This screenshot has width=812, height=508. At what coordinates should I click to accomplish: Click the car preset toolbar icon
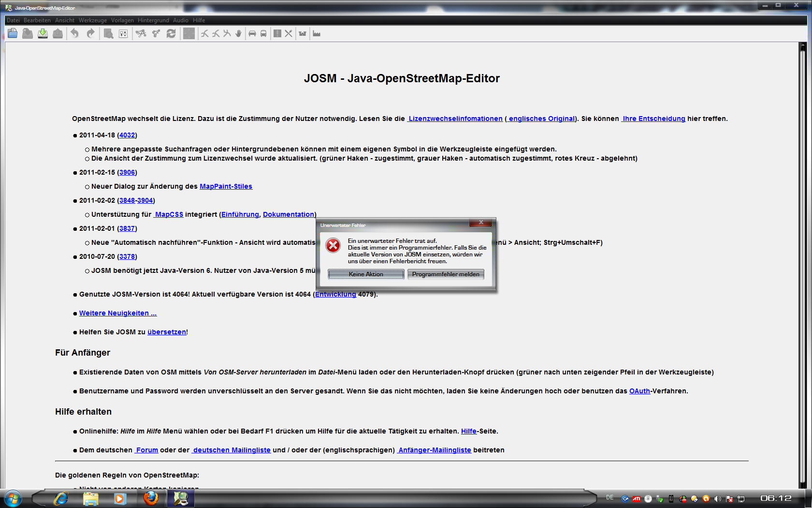point(252,33)
